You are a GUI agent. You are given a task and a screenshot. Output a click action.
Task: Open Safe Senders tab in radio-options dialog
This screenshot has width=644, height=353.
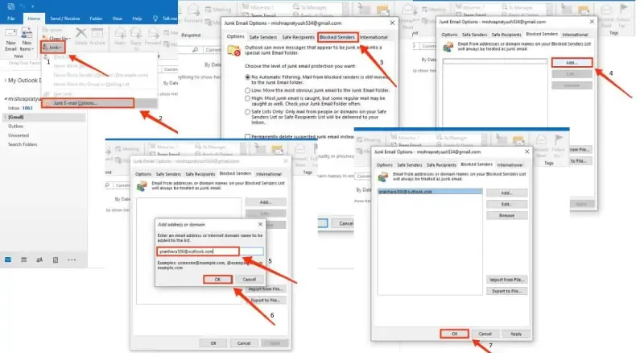[263, 37]
